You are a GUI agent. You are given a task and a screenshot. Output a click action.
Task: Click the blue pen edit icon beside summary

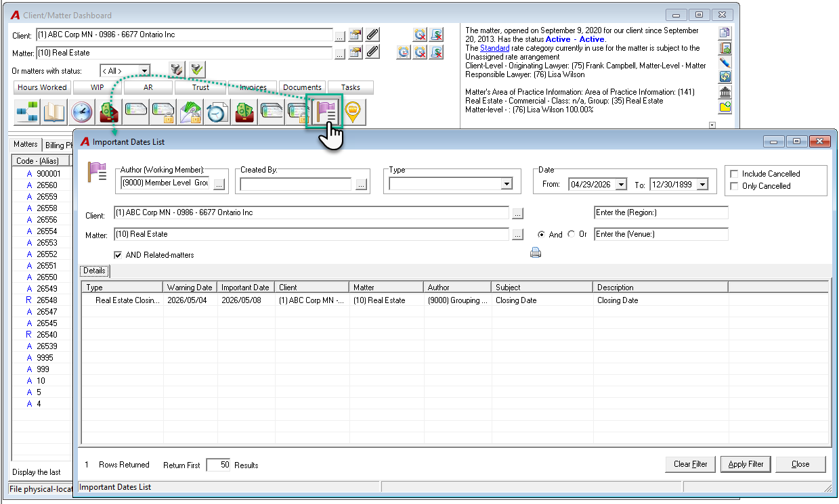(725, 62)
